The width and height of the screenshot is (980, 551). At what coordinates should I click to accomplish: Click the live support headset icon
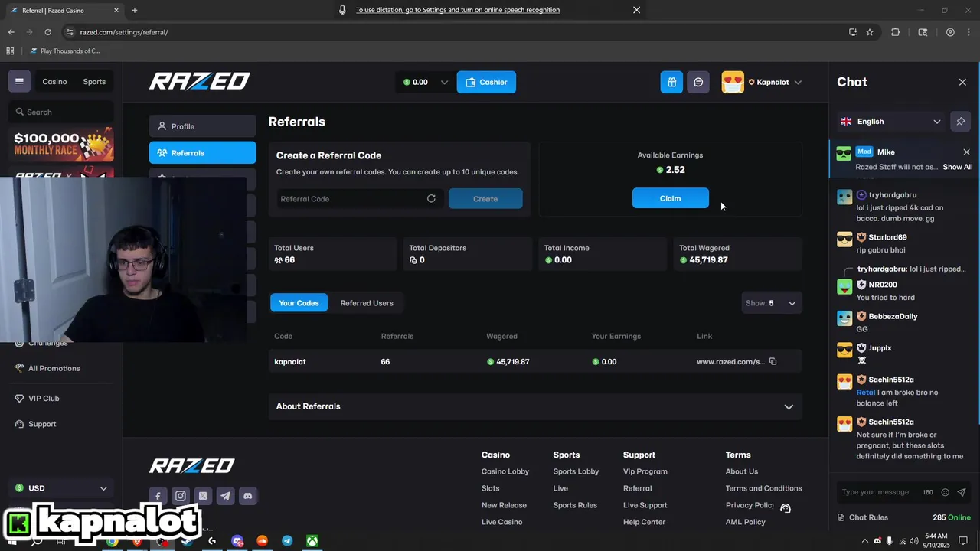pos(786,508)
